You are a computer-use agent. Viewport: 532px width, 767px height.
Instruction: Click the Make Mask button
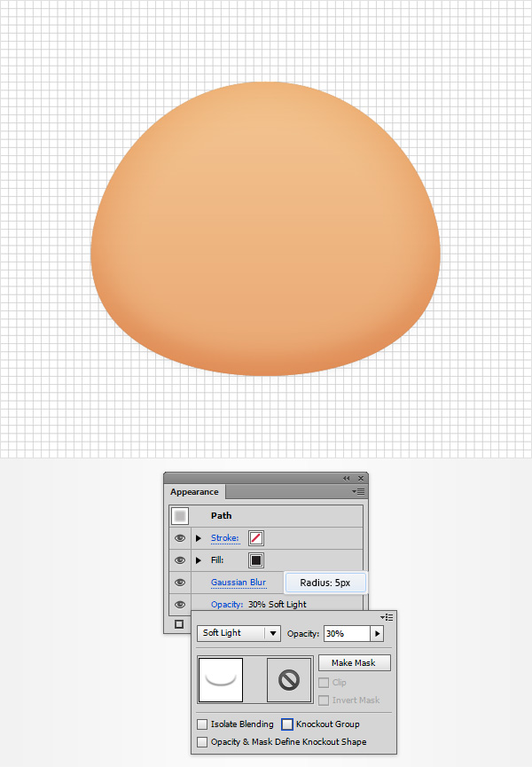354,663
